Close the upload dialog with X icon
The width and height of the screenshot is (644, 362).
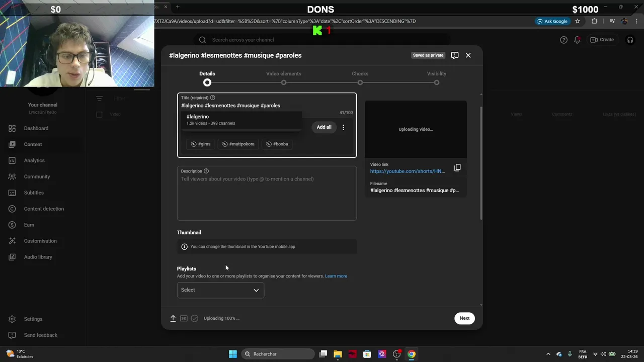pos(468,55)
